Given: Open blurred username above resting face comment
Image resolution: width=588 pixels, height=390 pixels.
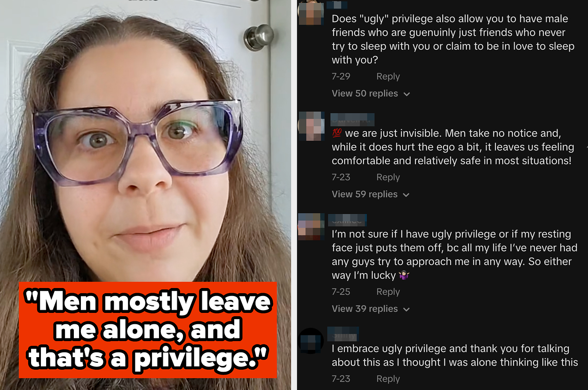Looking at the screenshot, I should pos(349,220).
